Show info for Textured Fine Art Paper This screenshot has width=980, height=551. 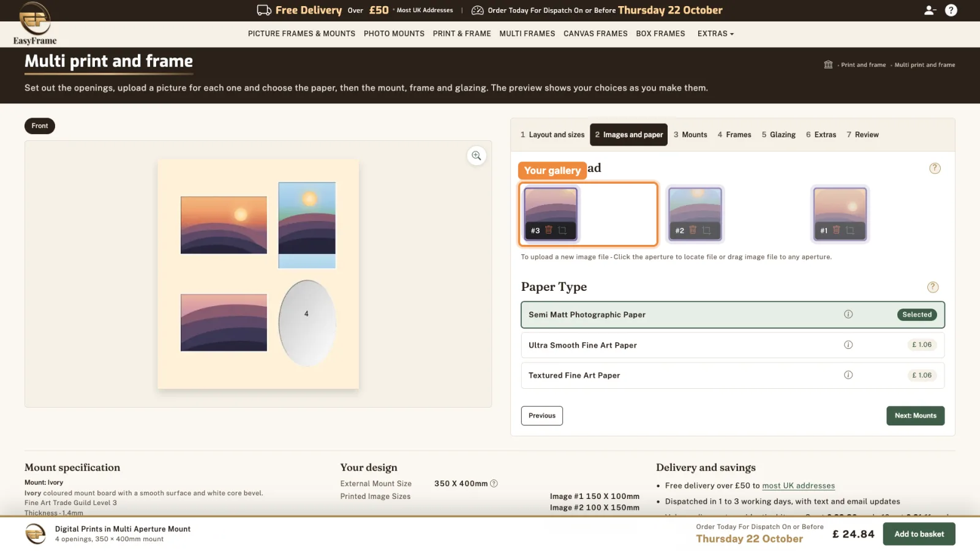(848, 375)
